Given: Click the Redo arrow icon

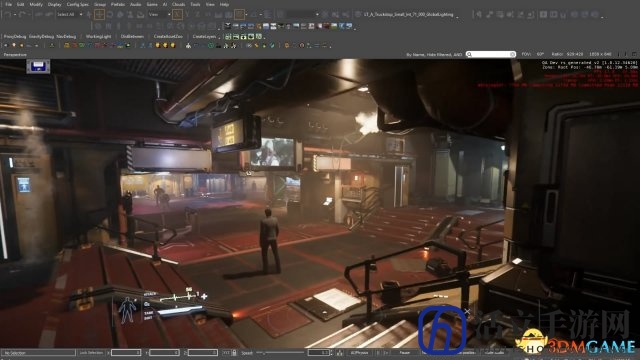Looking at the screenshot, I should tap(22, 15).
